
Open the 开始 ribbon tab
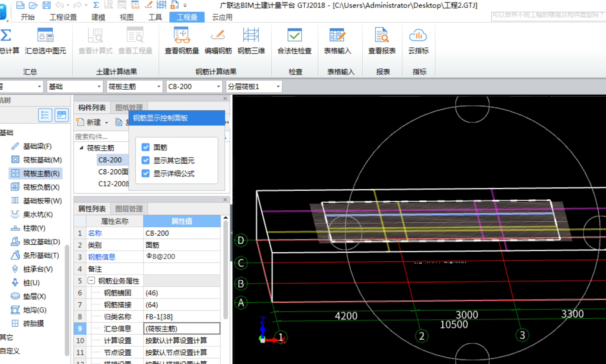tap(28, 17)
